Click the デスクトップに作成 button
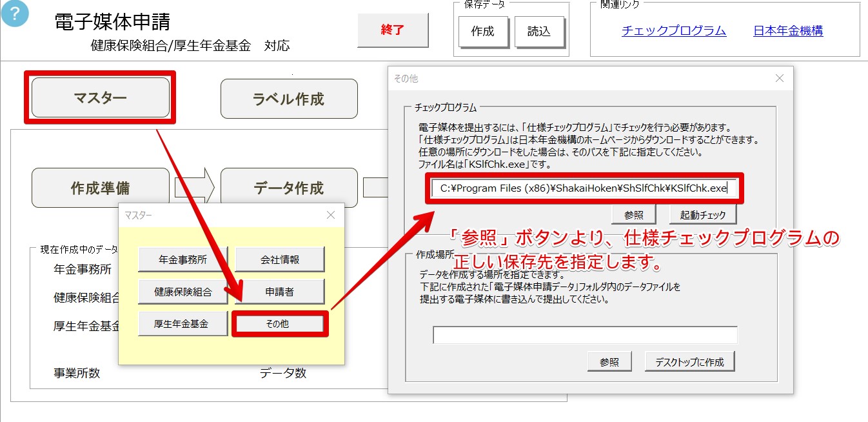 tap(689, 362)
